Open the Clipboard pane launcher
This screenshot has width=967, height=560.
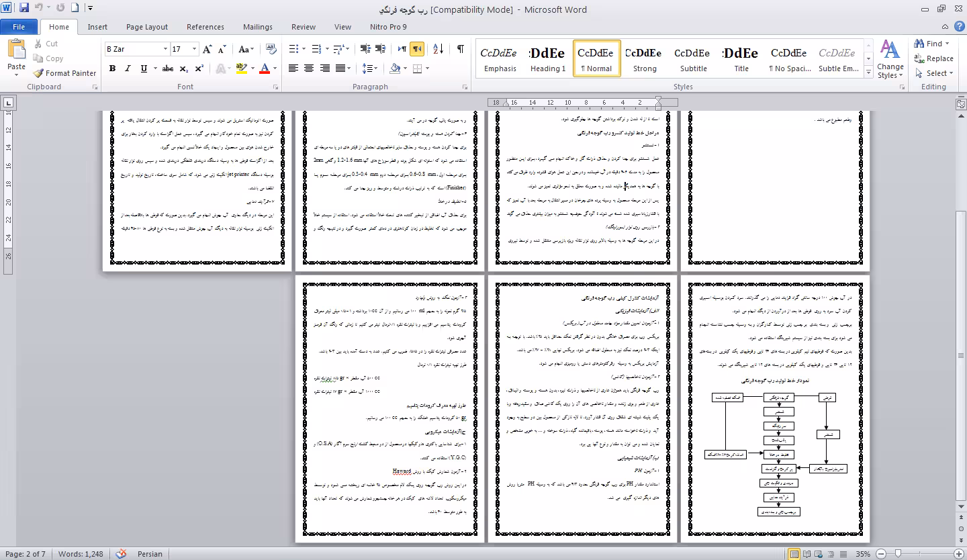(x=95, y=87)
